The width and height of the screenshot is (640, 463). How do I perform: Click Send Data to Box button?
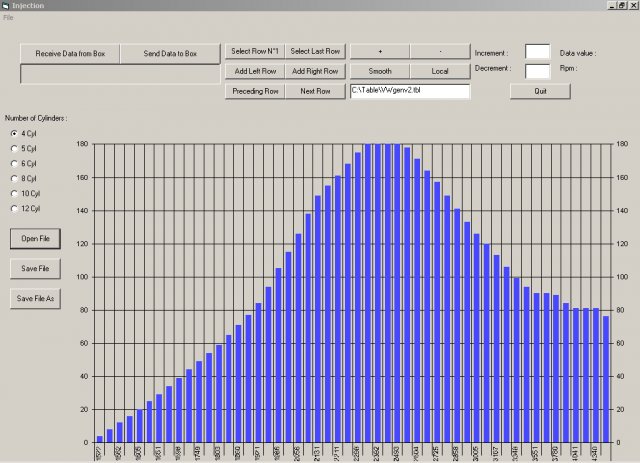(170, 53)
